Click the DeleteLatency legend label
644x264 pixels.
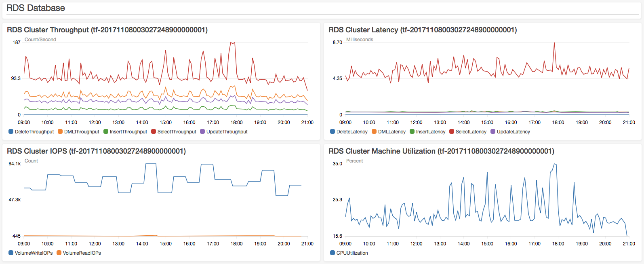[351, 132]
